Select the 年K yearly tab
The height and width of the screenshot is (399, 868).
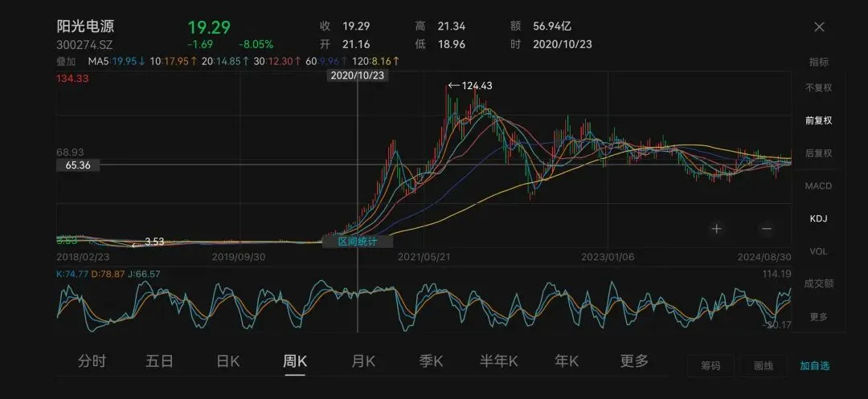pos(567,361)
